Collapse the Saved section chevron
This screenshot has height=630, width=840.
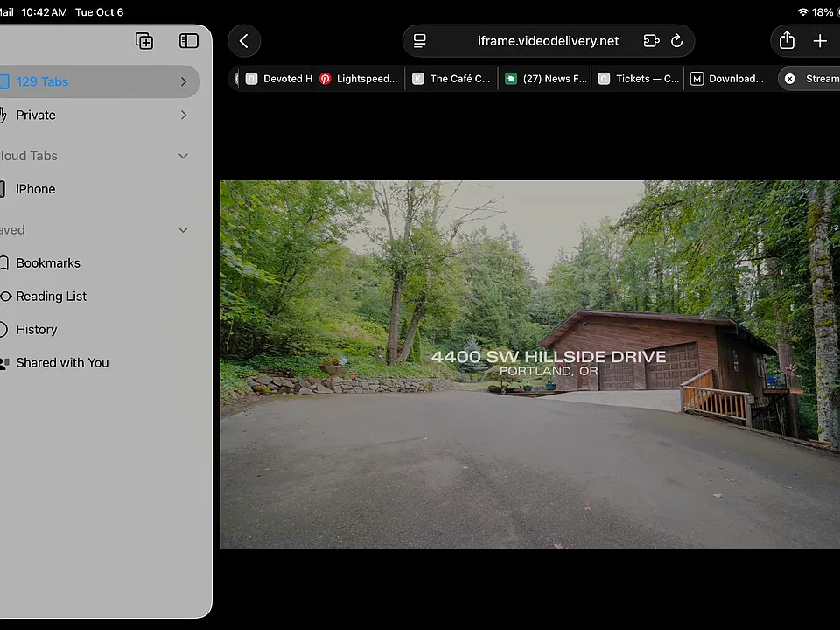(183, 230)
